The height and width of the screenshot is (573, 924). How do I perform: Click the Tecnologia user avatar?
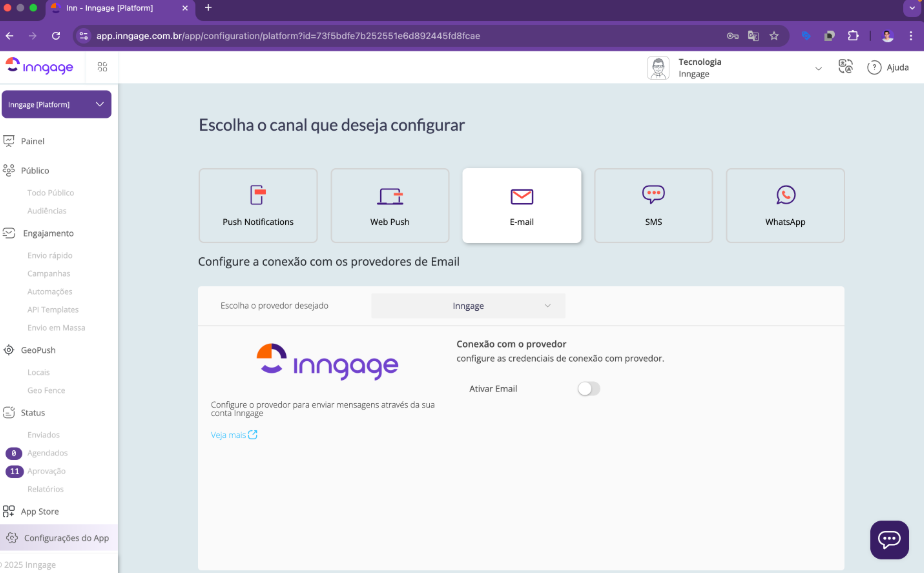click(x=658, y=68)
